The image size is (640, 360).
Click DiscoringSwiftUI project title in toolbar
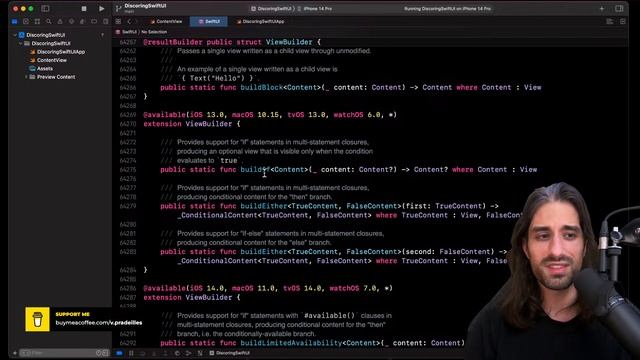(x=145, y=6)
